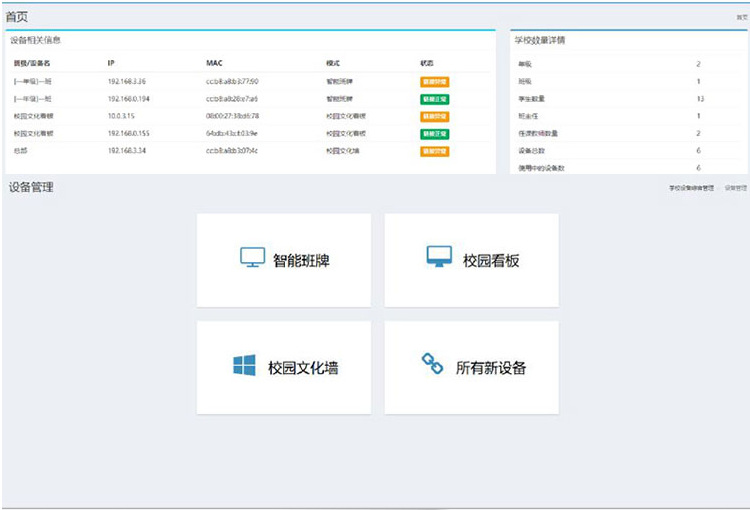Click the 状态 column header
The image size is (750, 510).
pyautogui.click(x=427, y=63)
